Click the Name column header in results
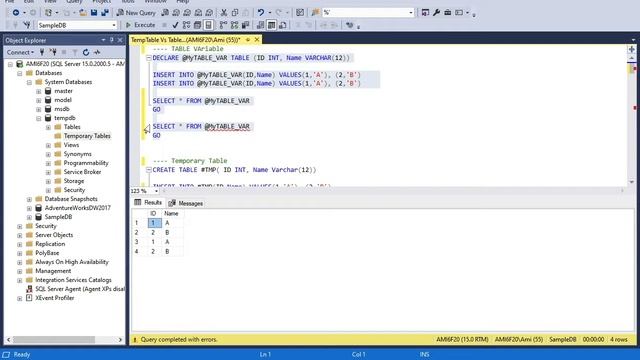 point(171,213)
